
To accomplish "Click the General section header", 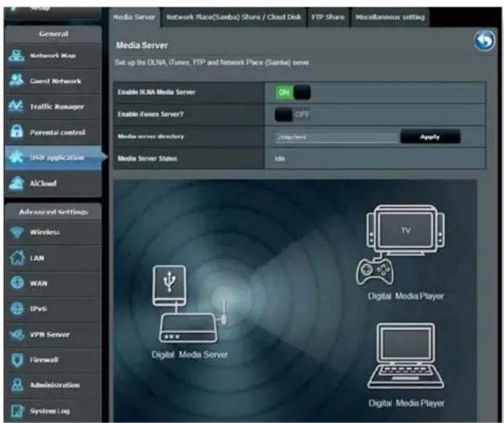I will tap(54, 34).
